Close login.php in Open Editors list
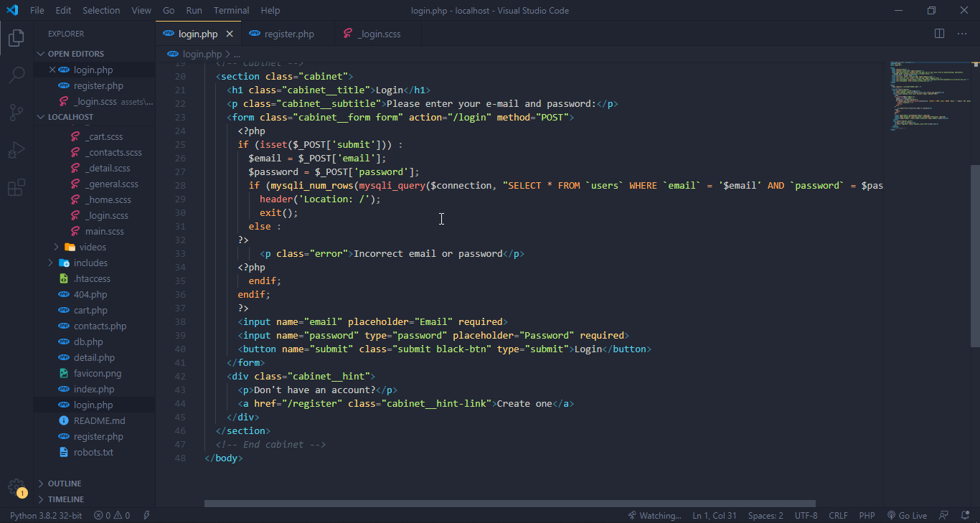This screenshot has width=980, height=523. tap(52, 70)
